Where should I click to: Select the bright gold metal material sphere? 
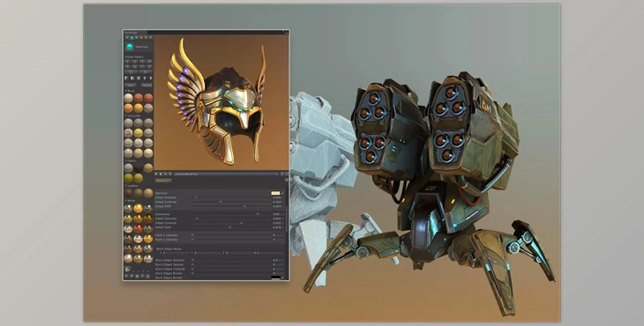(x=139, y=208)
